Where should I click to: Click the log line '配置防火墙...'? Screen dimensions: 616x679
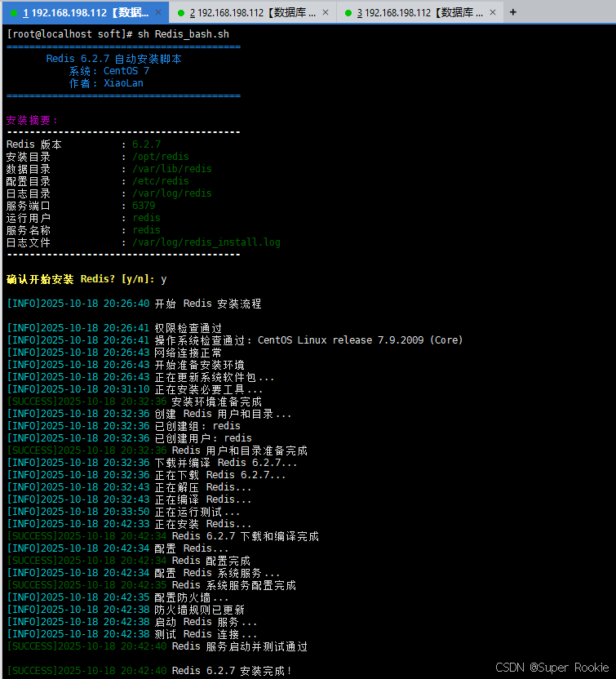(x=192, y=597)
